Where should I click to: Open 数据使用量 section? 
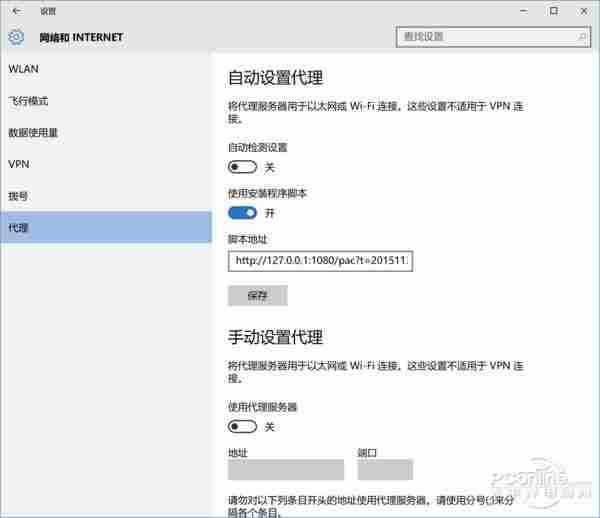33,132
